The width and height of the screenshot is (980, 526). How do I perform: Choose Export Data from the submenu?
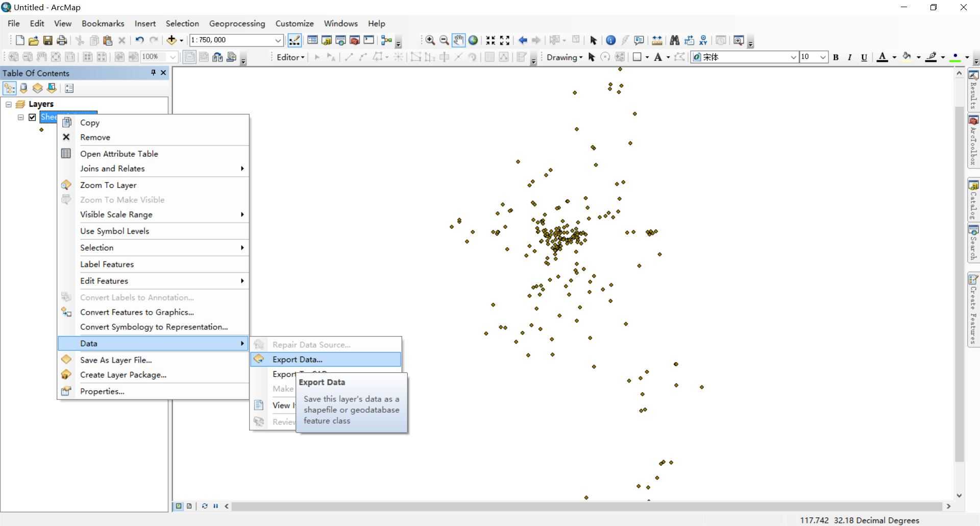[297, 360]
